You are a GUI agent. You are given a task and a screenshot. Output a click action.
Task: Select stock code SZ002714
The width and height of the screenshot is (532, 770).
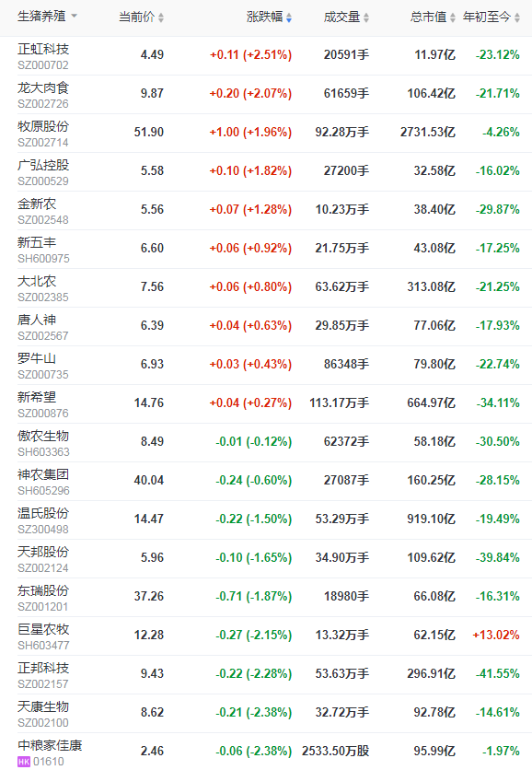[x=43, y=143]
